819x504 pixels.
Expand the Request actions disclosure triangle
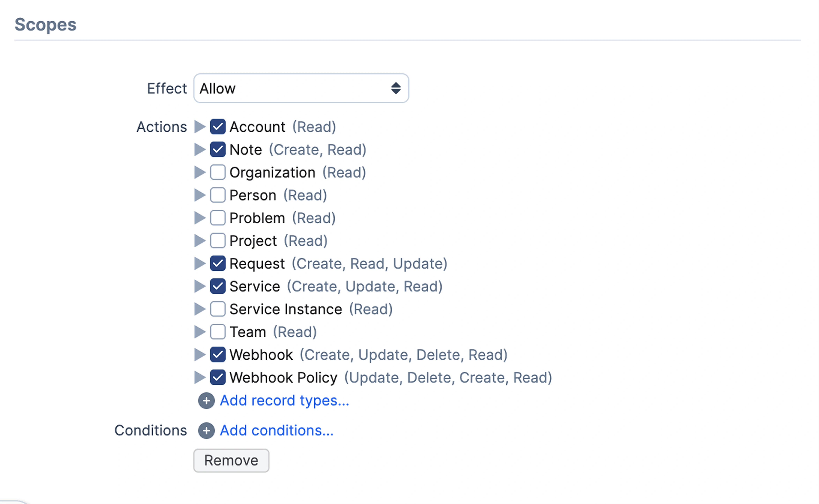199,263
